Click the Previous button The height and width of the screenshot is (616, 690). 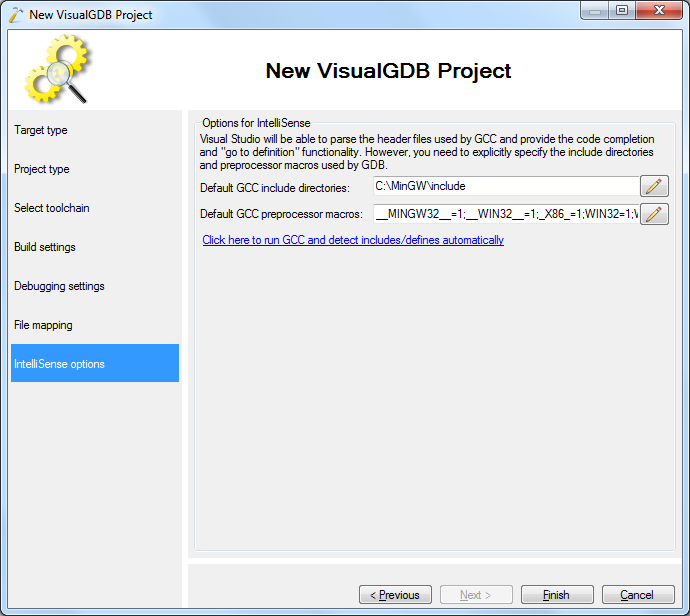point(395,595)
